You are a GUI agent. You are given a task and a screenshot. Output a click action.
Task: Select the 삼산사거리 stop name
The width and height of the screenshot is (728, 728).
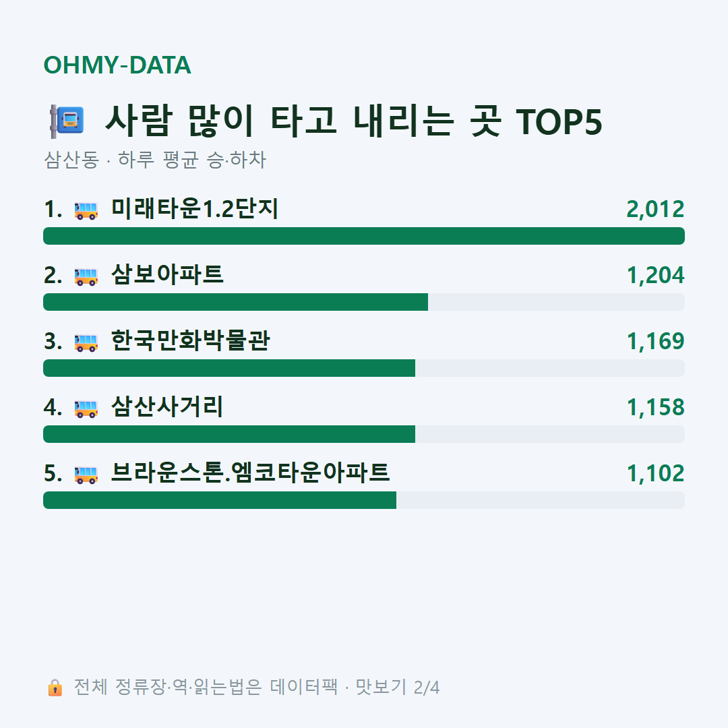coord(167,406)
